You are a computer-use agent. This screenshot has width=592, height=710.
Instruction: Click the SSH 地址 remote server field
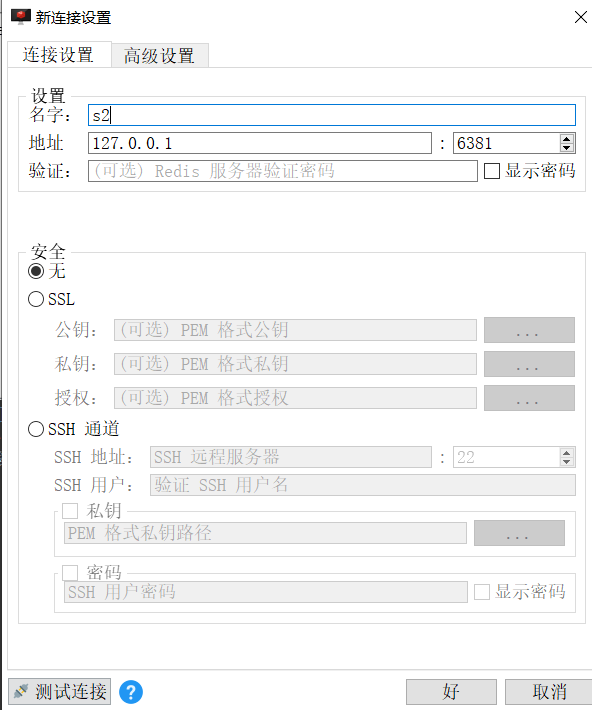pyautogui.click(x=291, y=457)
